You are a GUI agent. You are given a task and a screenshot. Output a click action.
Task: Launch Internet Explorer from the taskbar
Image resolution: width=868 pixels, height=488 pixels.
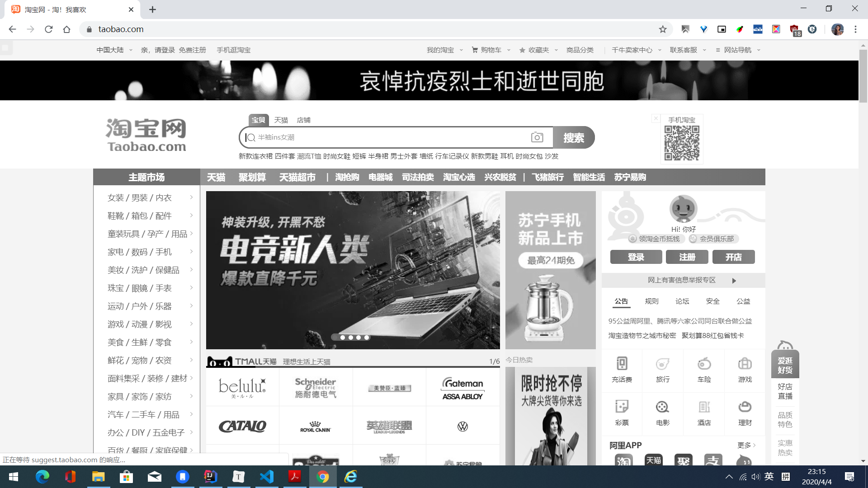point(351,477)
